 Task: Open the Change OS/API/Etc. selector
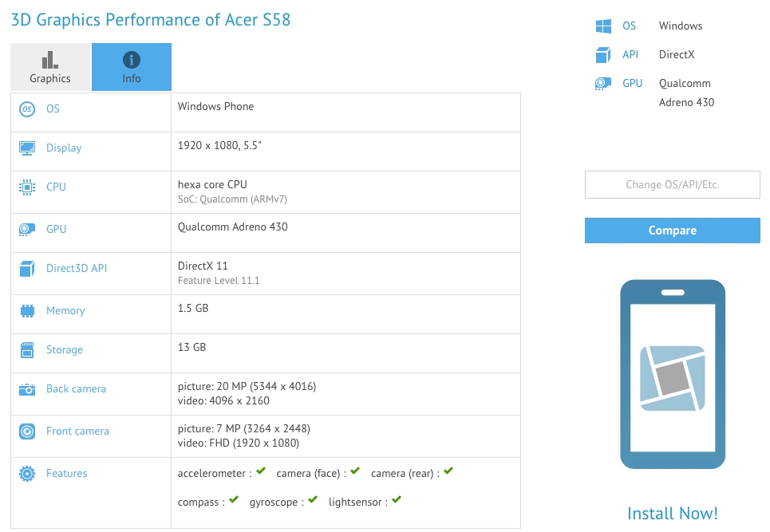point(673,184)
